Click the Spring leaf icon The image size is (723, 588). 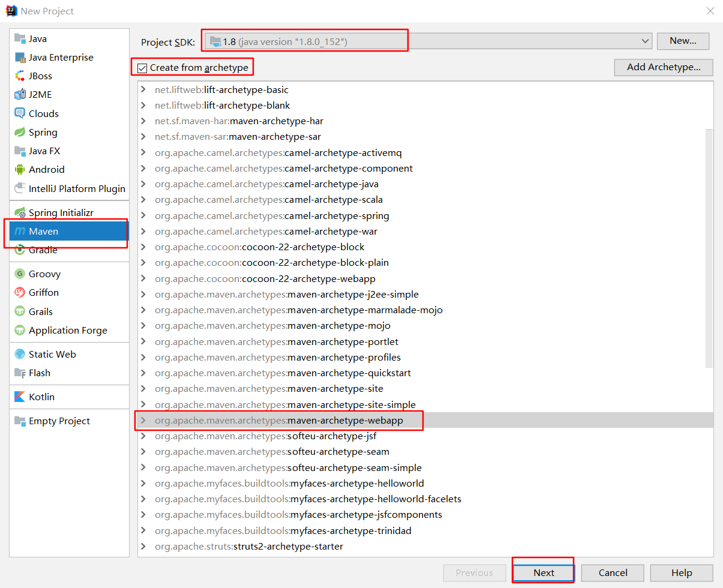tap(20, 132)
